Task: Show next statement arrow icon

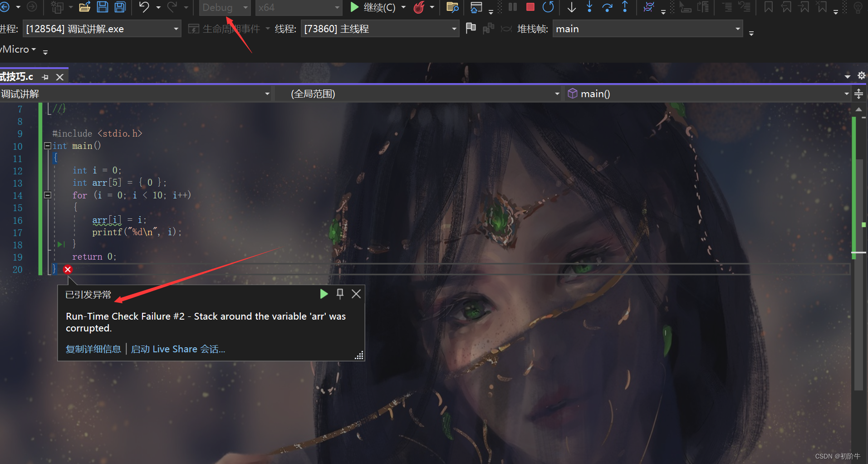Action: pos(572,7)
